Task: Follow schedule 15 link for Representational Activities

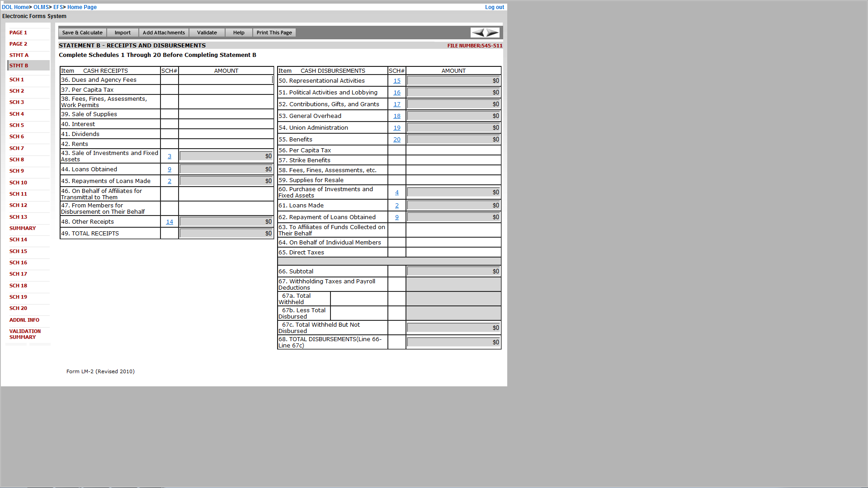Action: click(x=397, y=81)
